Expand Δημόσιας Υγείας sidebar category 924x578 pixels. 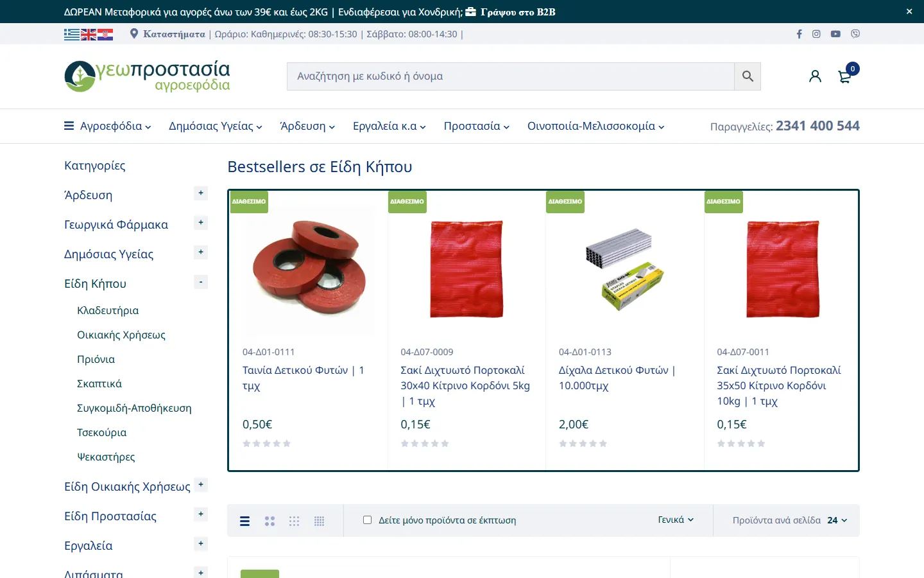(201, 252)
